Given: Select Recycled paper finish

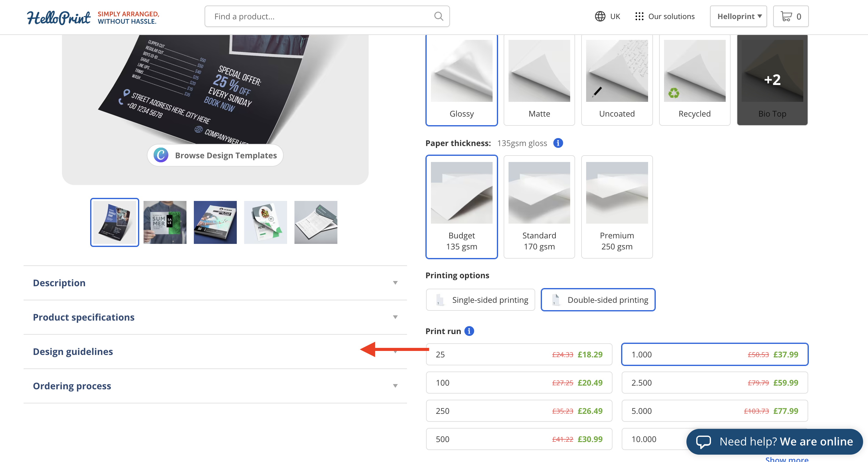Looking at the screenshot, I should pyautogui.click(x=694, y=80).
